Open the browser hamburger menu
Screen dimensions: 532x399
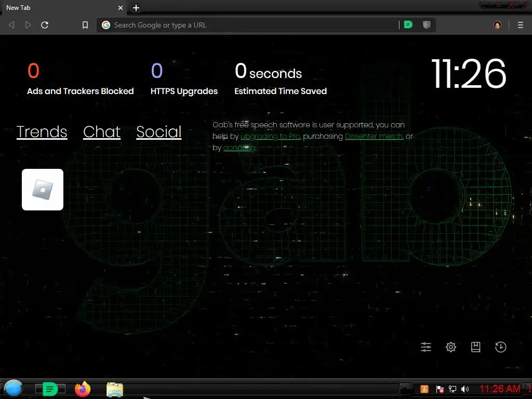click(521, 25)
